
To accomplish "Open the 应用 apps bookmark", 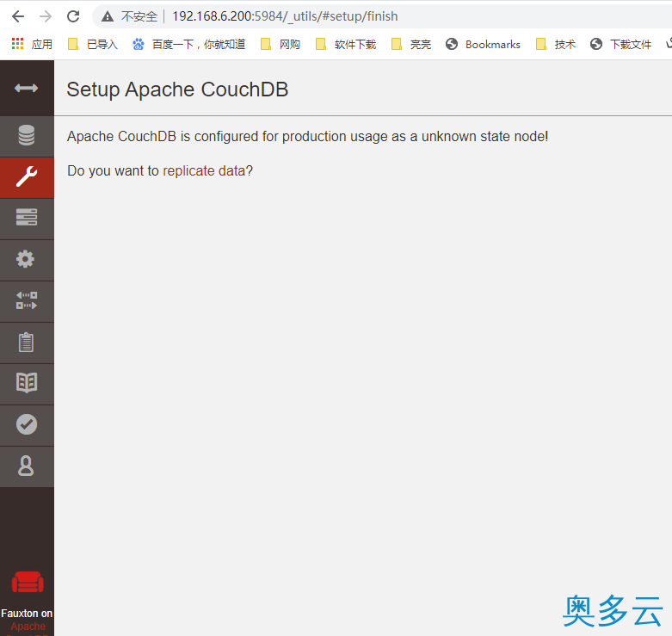I will (32, 44).
